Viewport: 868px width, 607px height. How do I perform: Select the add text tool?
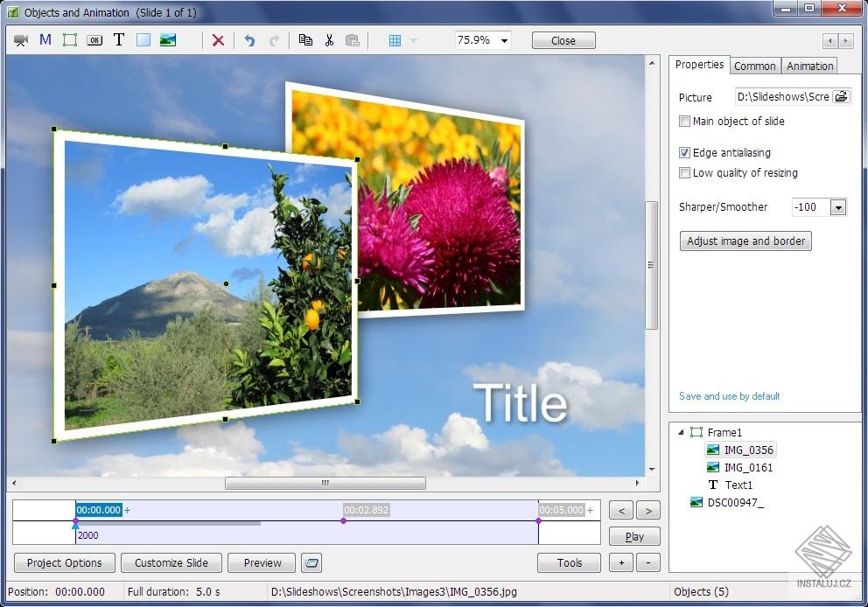pos(119,39)
